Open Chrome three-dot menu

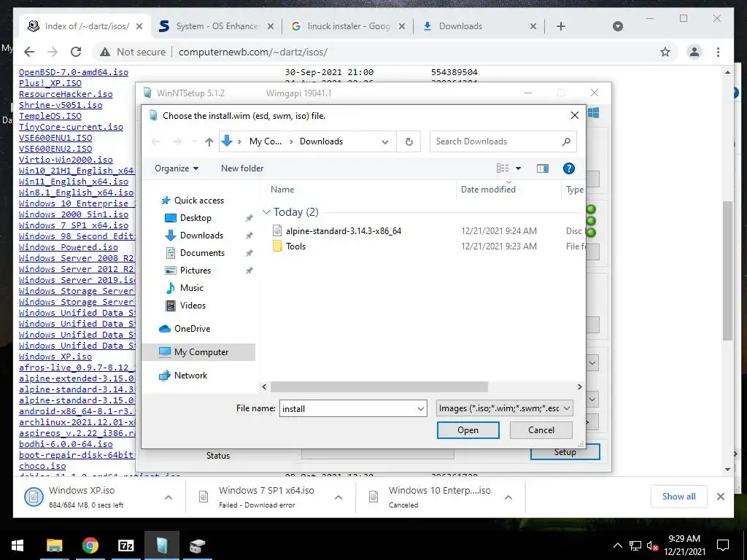(x=718, y=52)
